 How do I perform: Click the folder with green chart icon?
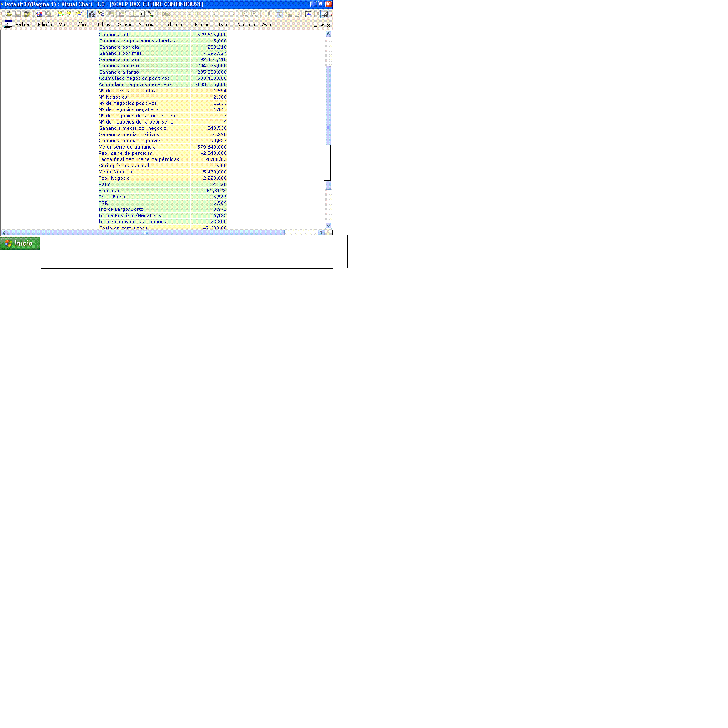click(x=61, y=14)
